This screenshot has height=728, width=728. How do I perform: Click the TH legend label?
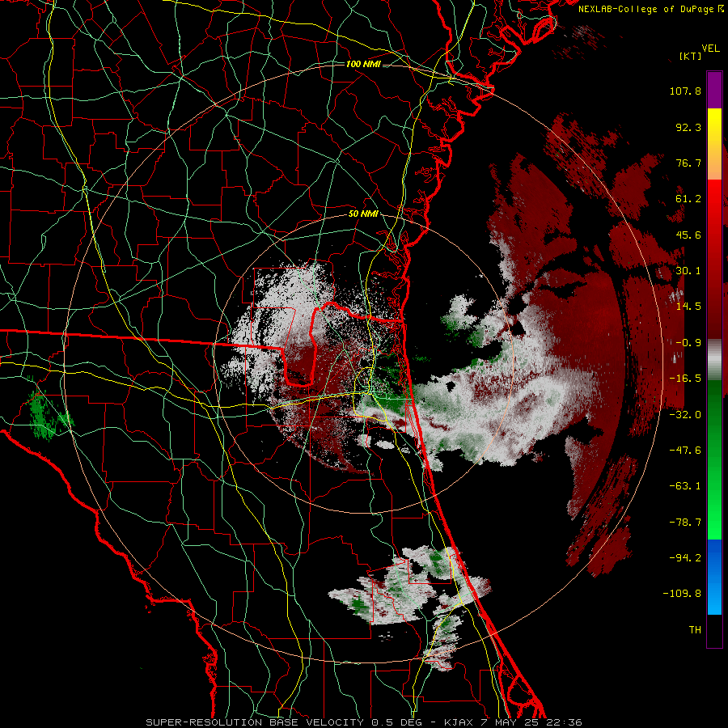695,630
